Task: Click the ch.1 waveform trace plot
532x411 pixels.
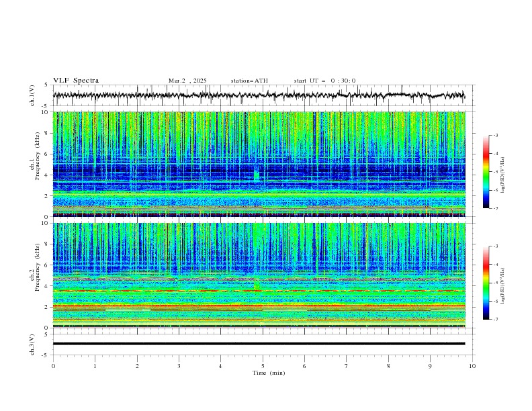Action: coord(259,95)
